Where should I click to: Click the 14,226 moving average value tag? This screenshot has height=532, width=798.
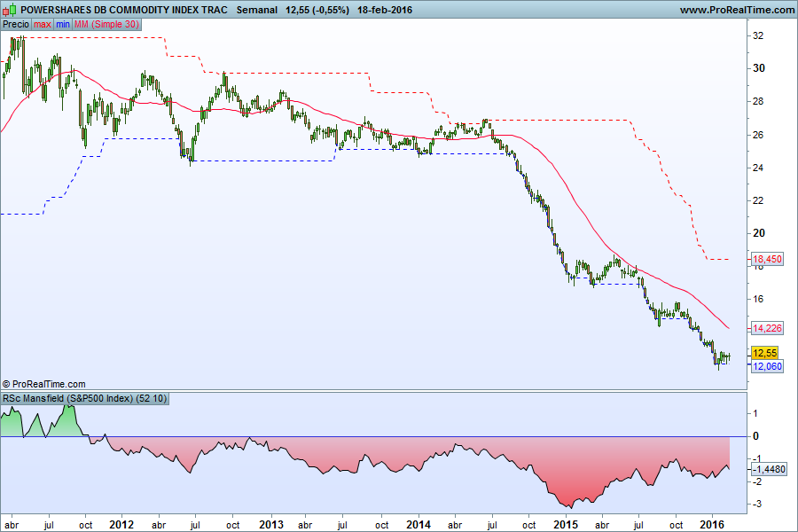pyautogui.click(x=767, y=328)
